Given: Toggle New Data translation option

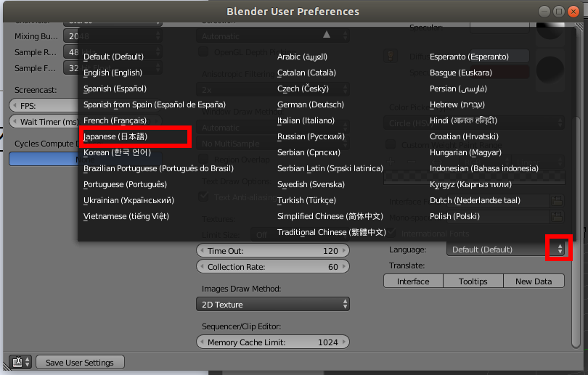Looking at the screenshot, I should click(x=534, y=281).
